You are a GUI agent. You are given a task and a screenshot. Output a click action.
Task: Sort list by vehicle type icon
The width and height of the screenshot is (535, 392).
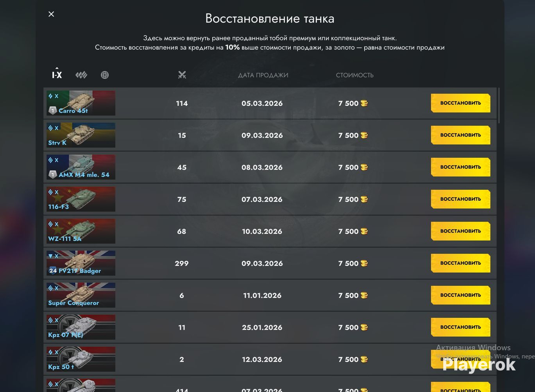click(81, 75)
